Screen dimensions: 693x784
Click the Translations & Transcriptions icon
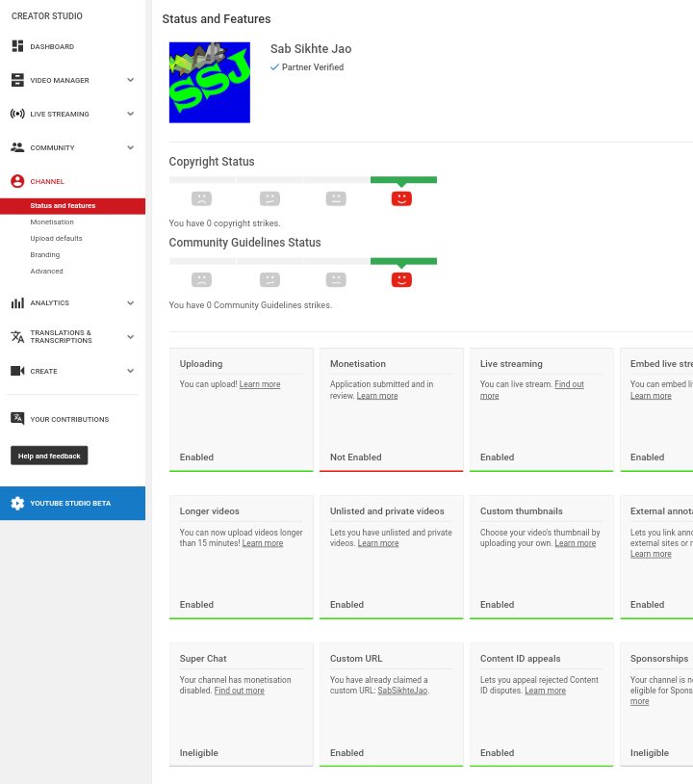pos(17,336)
